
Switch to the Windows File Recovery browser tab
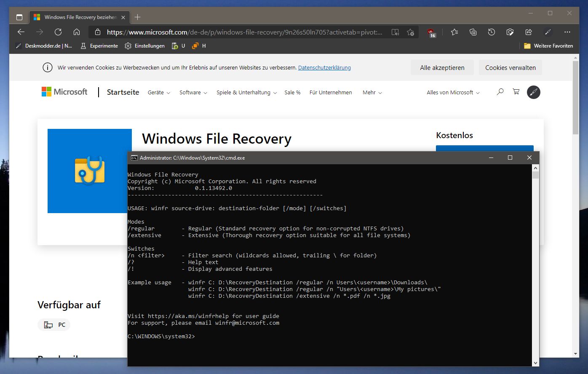pos(80,17)
